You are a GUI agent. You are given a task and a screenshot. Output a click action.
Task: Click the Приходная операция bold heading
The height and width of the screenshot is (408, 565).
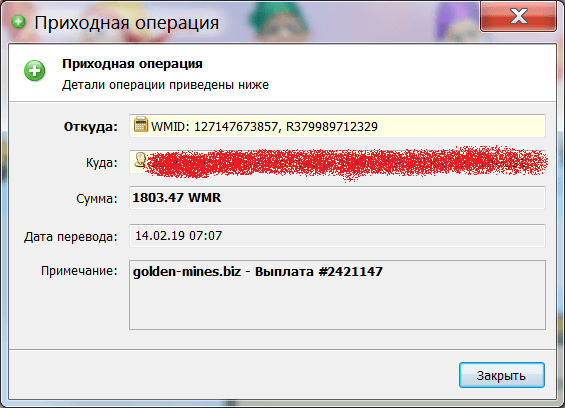(x=132, y=64)
